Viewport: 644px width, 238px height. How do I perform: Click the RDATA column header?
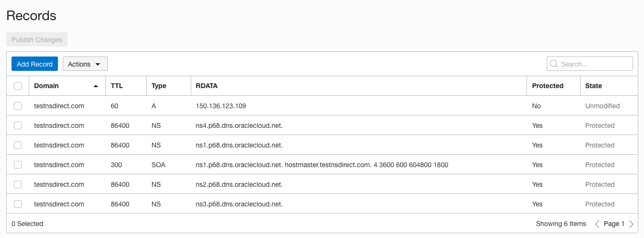click(x=207, y=86)
